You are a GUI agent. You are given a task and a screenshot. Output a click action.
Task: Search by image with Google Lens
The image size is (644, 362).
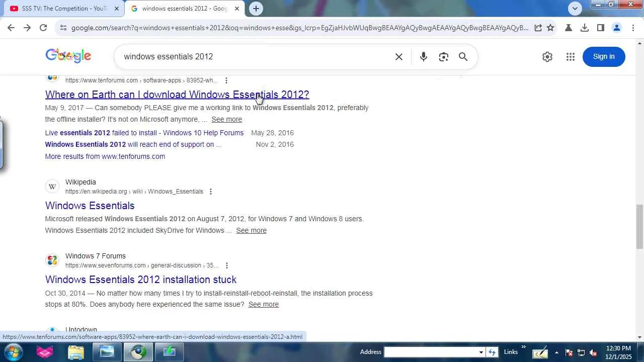(x=444, y=57)
